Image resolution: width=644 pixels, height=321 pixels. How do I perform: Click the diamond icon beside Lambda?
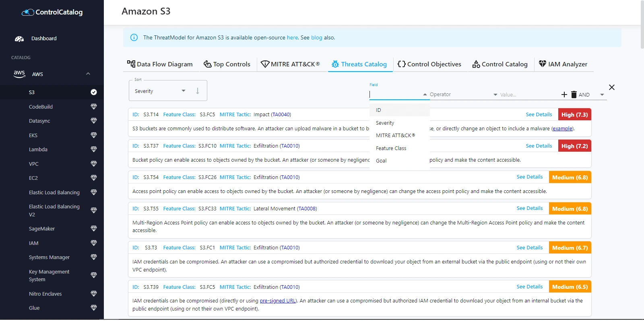tap(94, 149)
